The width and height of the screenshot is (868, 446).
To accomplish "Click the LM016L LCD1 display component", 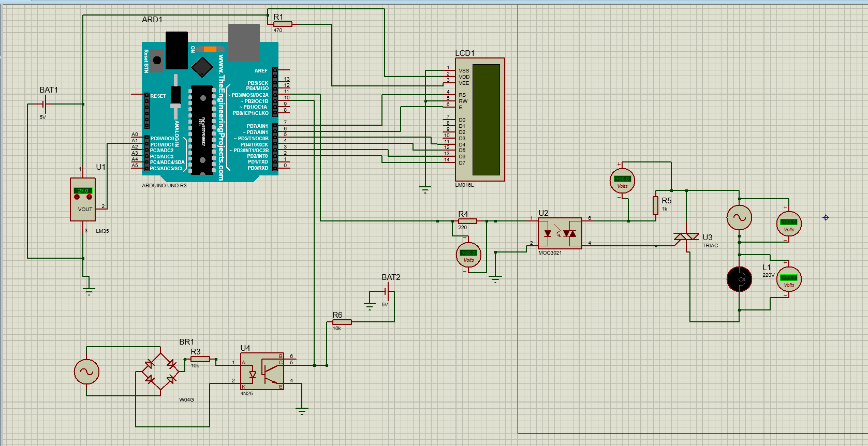I will pyautogui.click(x=480, y=120).
